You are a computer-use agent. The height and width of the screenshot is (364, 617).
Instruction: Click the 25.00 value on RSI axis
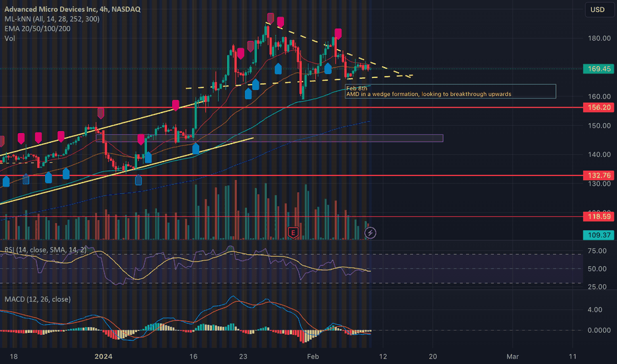point(597,287)
